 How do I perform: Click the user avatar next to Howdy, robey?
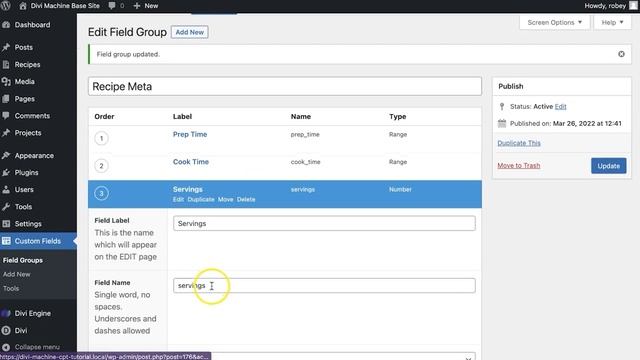(x=633, y=6)
